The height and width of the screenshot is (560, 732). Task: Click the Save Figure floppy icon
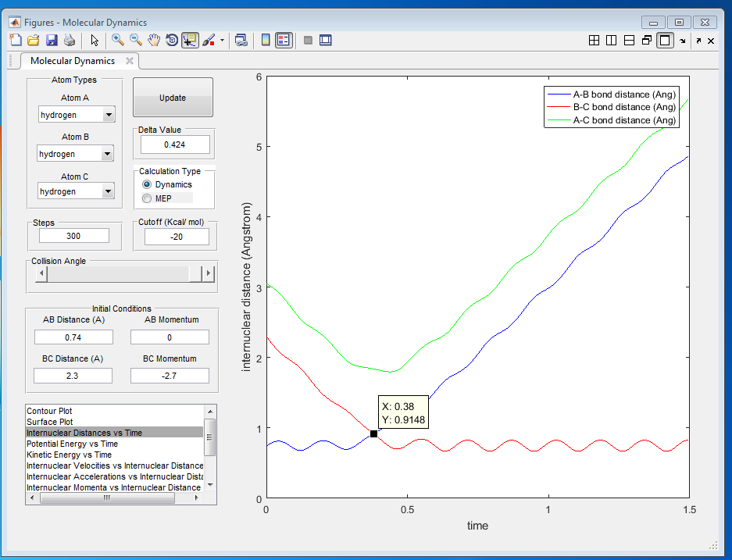click(52, 41)
